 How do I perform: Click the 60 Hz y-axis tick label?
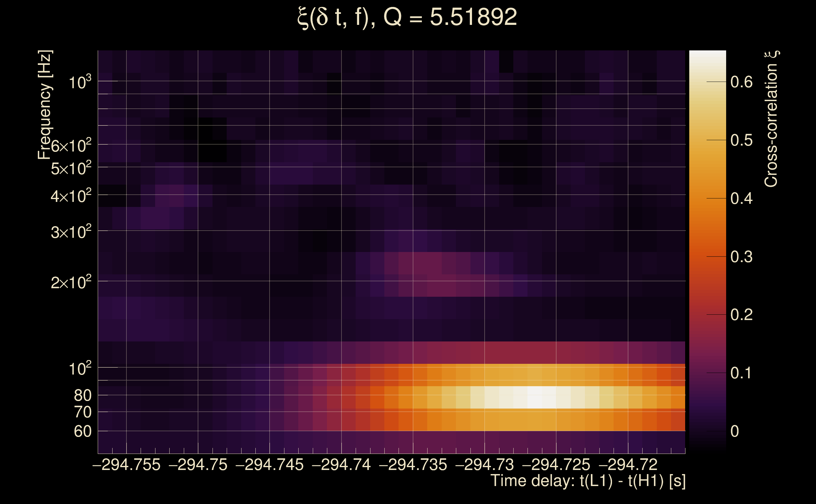[x=82, y=432]
